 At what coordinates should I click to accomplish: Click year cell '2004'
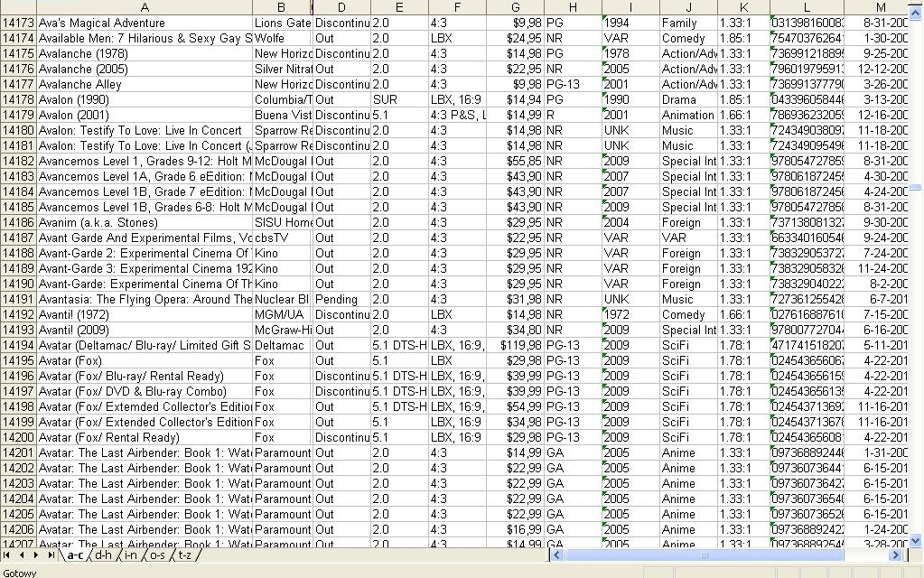630,223
